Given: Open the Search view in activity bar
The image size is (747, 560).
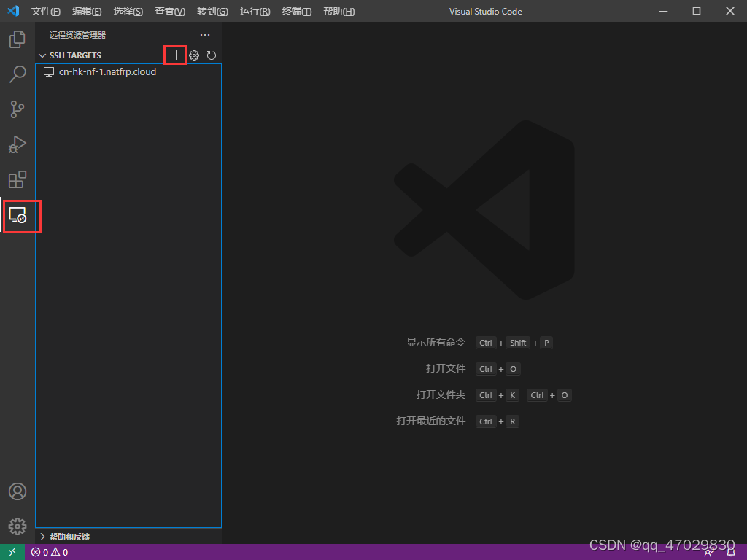Looking at the screenshot, I should [x=18, y=74].
